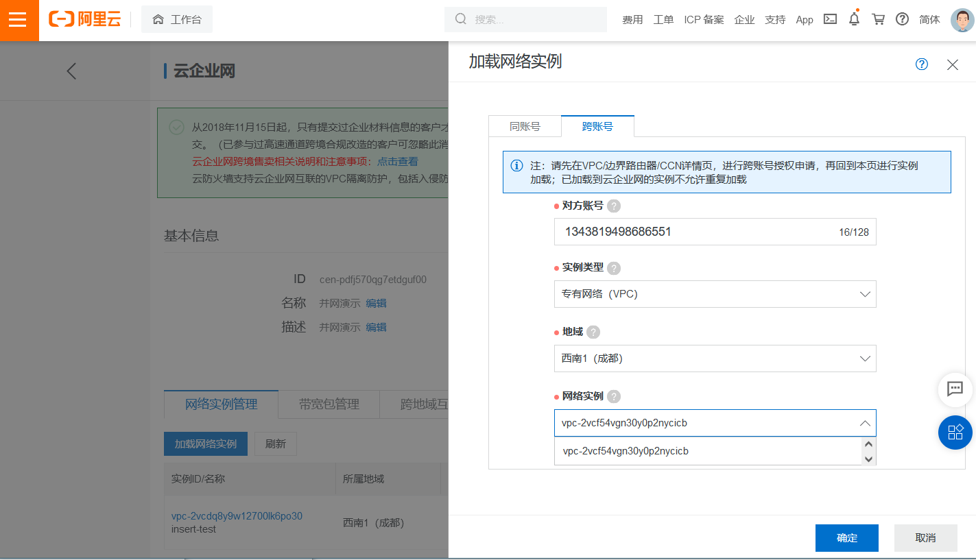Open the notifications bell

854,19
